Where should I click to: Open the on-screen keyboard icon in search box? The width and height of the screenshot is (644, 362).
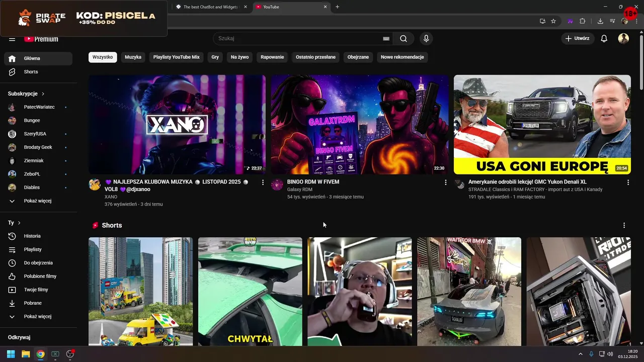click(386, 39)
